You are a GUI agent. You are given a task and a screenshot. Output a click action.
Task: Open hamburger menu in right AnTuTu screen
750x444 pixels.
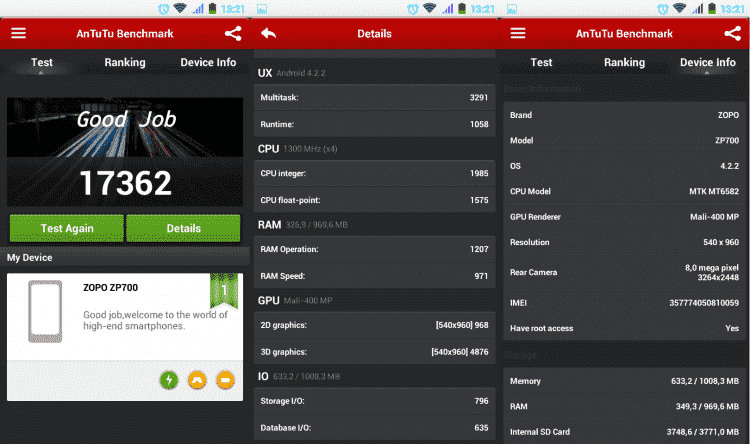click(518, 33)
